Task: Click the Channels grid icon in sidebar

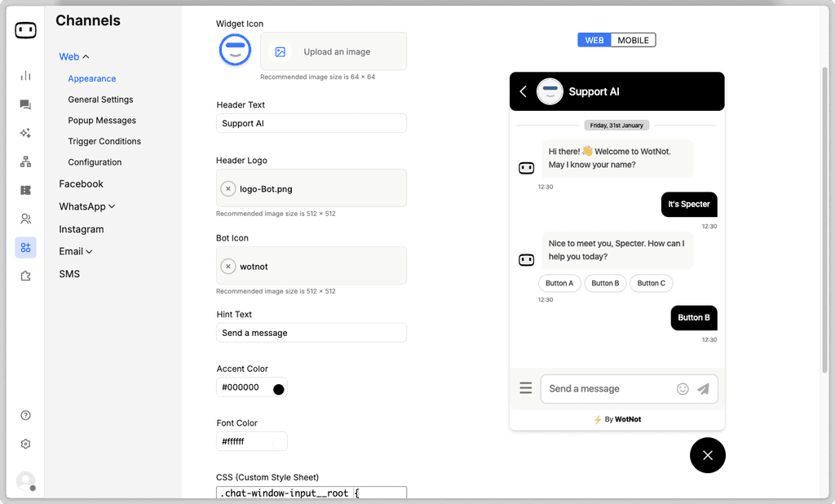Action: pyautogui.click(x=25, y=247)
